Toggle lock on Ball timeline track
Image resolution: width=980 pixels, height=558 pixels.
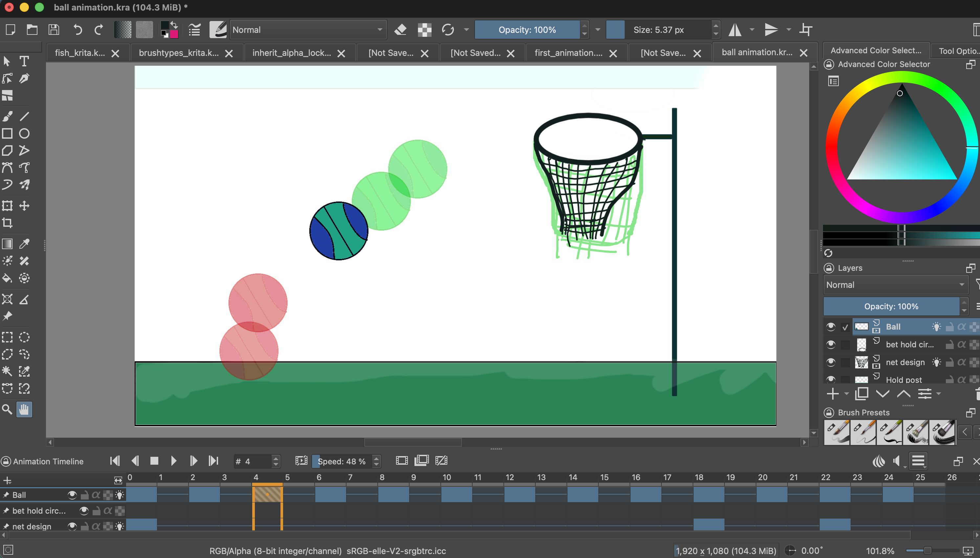(84, 495)
